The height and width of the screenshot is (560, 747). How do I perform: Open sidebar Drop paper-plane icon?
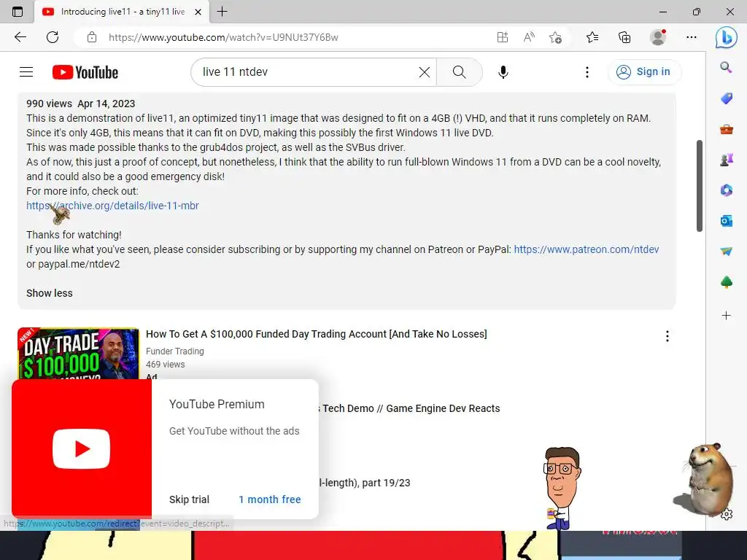(x=726, y=252)
